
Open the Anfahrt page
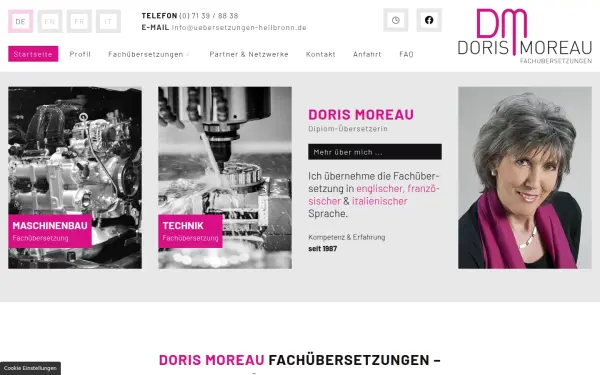click(x=367, y=54)
